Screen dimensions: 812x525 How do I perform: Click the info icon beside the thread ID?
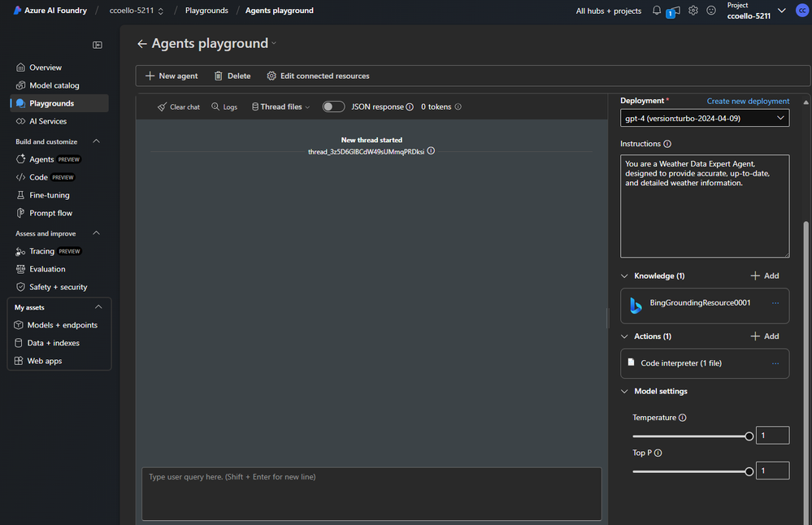point(431,151)
